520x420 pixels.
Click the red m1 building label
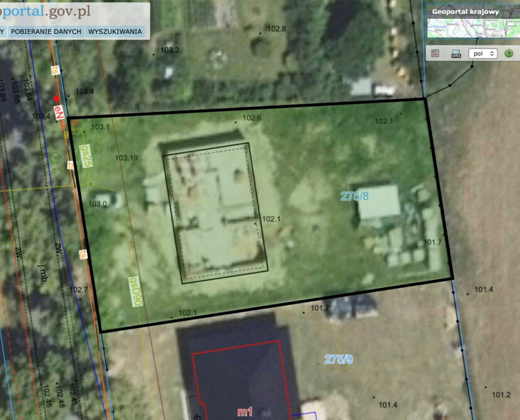click(x=245, y=412)
